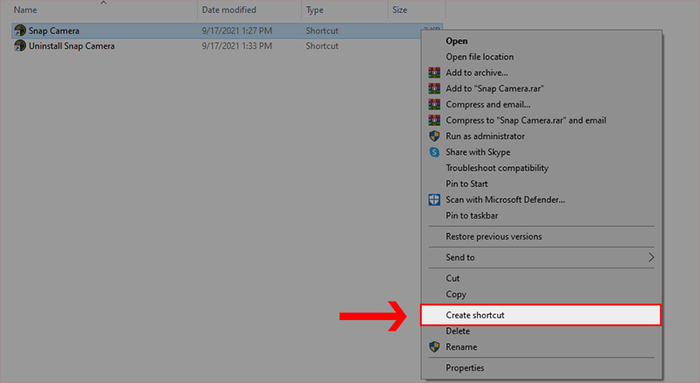Viewport: 700px width, 383px height.
Task: Select the Uninstall Snap Camera row
Action: 228,46
